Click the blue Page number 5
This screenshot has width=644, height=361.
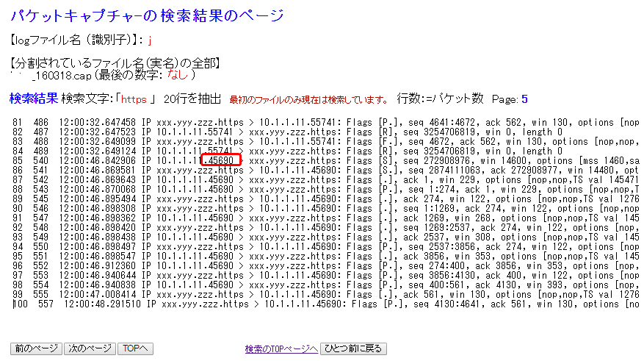524,99
